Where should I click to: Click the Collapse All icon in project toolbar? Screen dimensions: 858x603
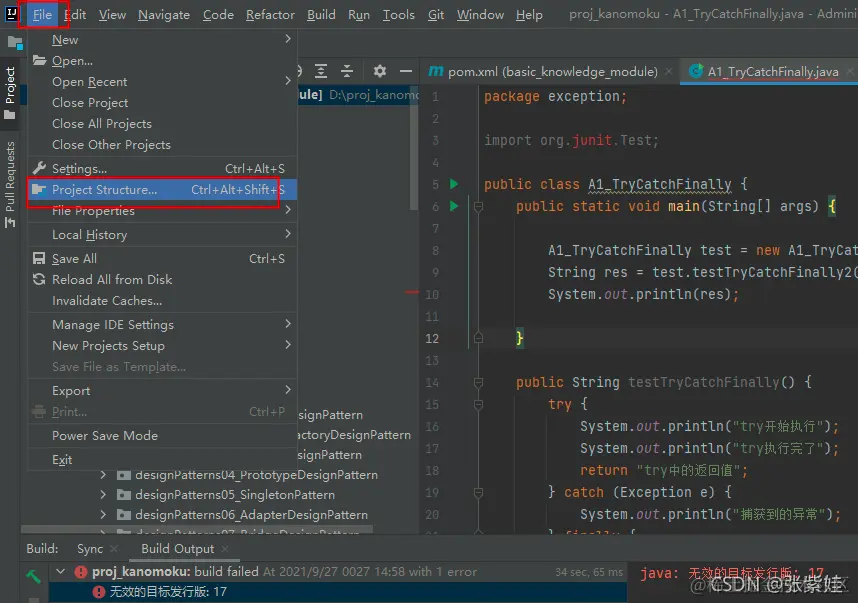(x=347, y=71)
